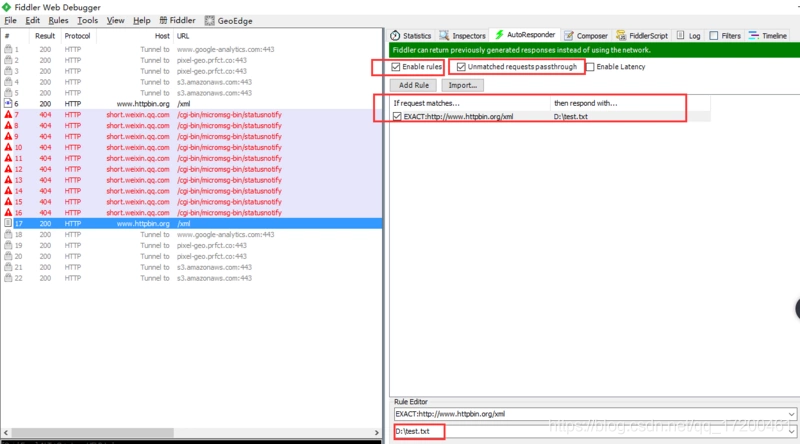Click the session list scroll left arrow
This screenshot has height=444, width=800.
6,432
